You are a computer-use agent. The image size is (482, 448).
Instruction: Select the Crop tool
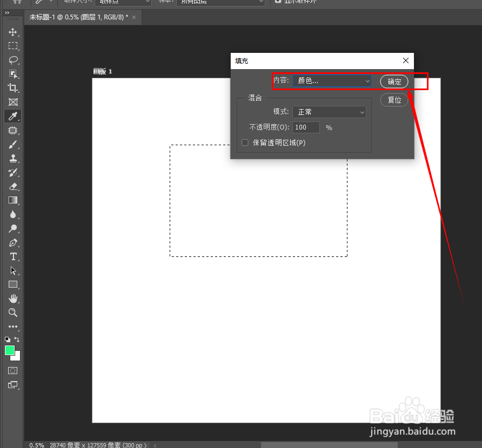(13, 88)
